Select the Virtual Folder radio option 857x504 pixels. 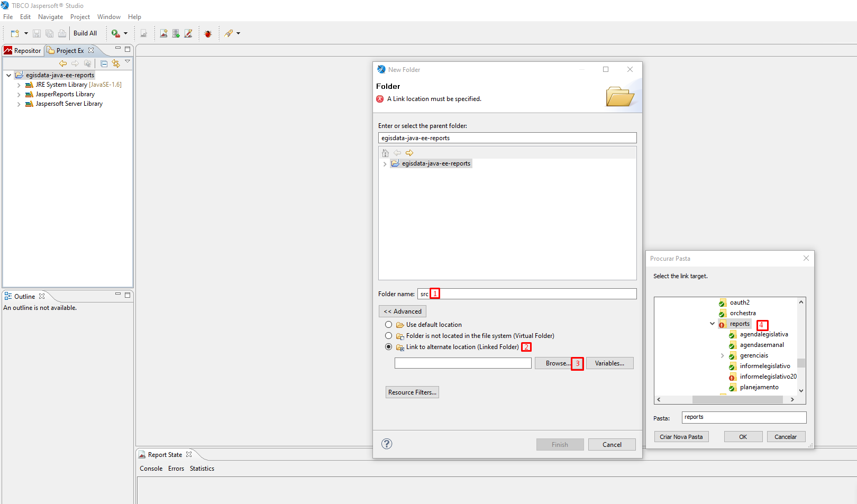389,336
